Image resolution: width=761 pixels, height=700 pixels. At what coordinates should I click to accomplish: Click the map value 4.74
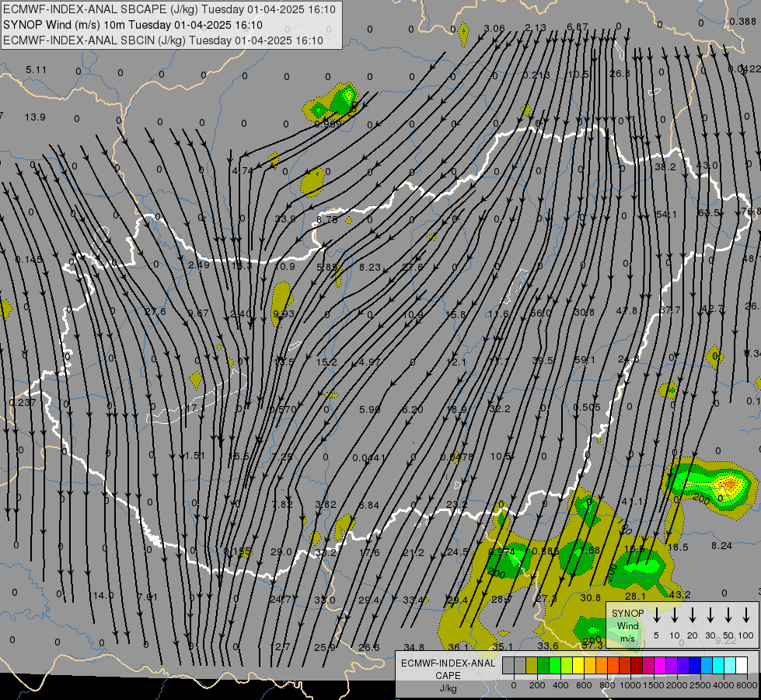pos(243,170)
